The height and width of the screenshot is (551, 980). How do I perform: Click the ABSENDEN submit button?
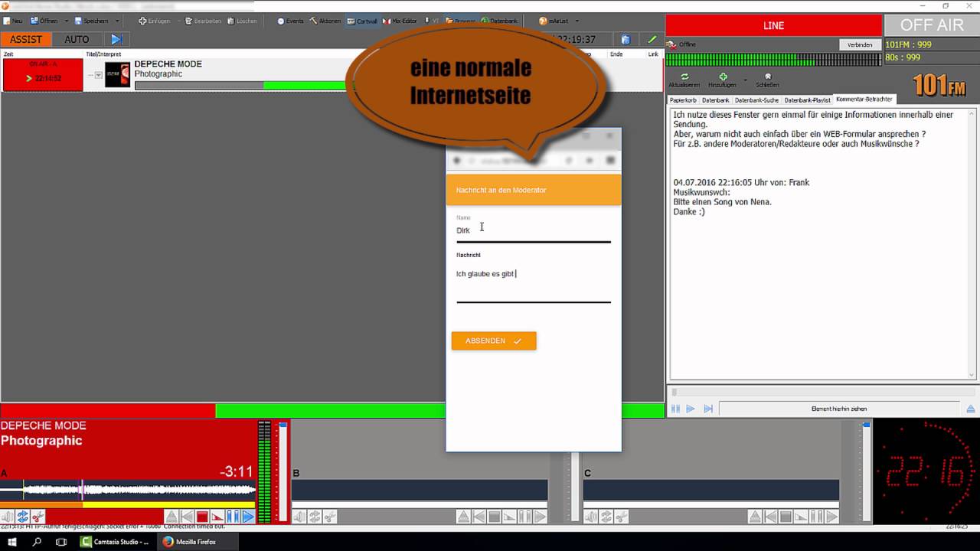click(494, 341)
